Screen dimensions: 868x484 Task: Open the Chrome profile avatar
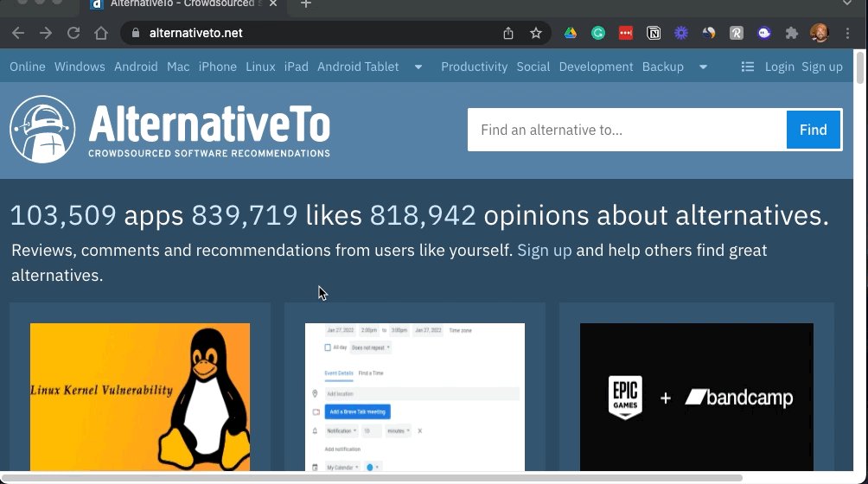click(820, 33)
